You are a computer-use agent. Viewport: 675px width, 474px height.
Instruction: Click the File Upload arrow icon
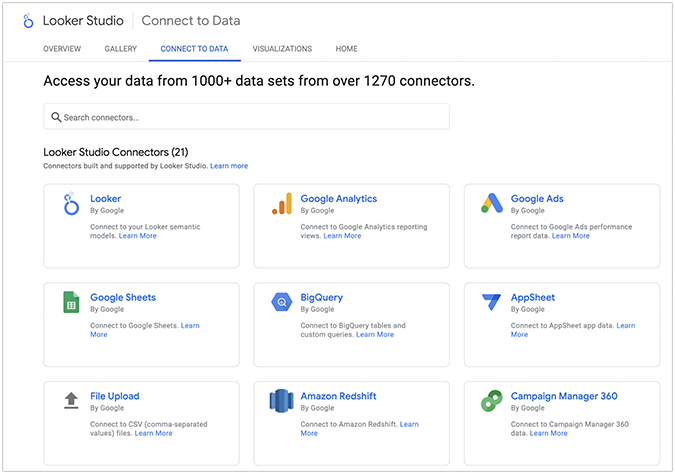pos(71,400)
